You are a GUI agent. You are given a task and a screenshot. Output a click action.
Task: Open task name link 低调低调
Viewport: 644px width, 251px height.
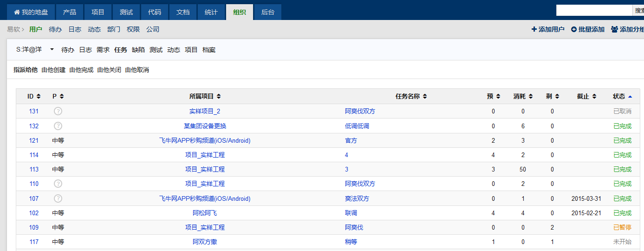[x=357, y=126]
